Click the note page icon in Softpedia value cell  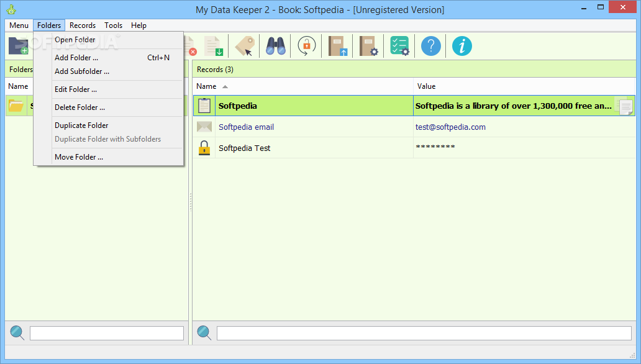click(x=625, y=107)
